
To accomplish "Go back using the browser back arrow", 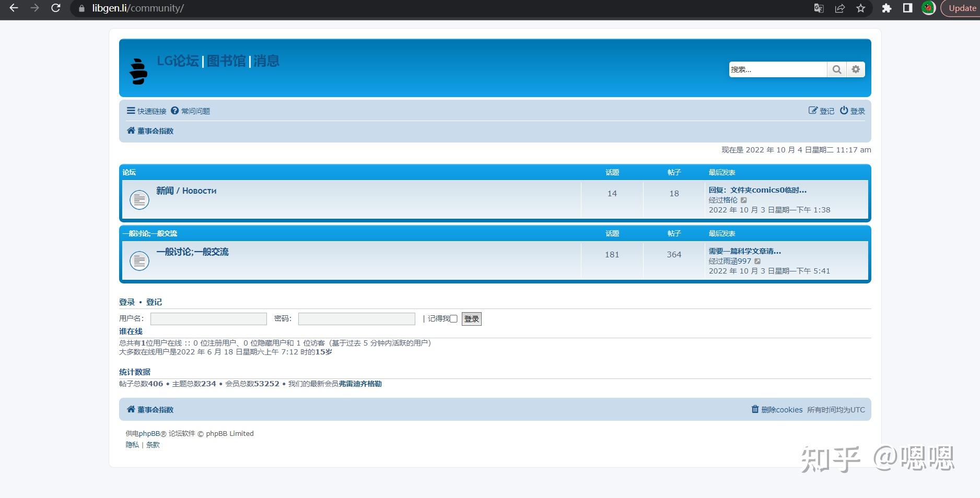I will 14,8.
